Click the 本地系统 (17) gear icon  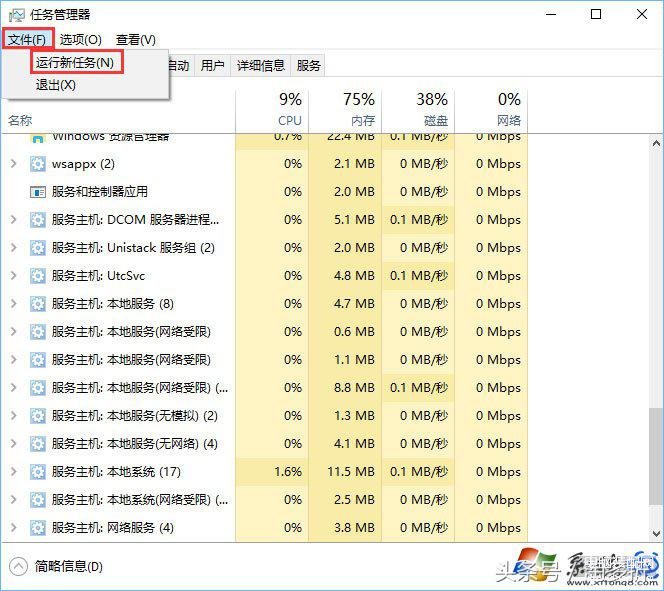[38, 472]
